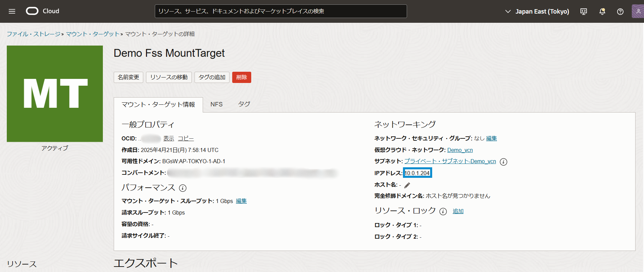644x272 pixels.
Task: Click the リソース sidebar heading
Action: click(22, 264)
